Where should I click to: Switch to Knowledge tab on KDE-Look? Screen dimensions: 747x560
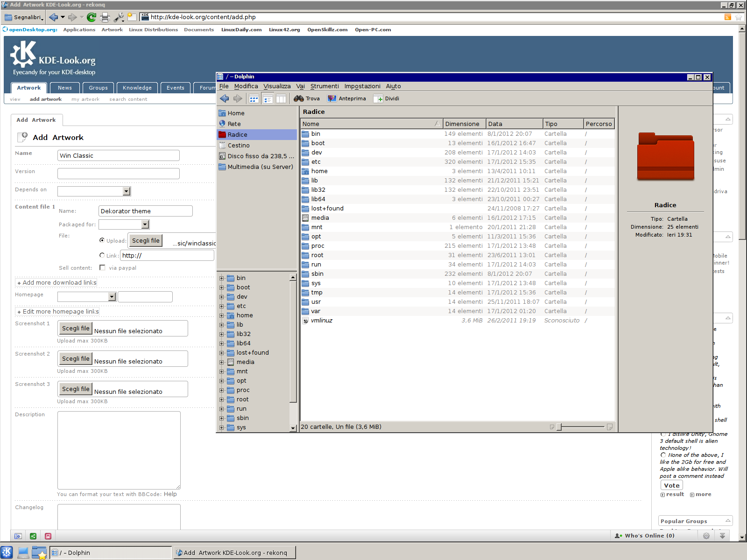(x=137, y=88)
